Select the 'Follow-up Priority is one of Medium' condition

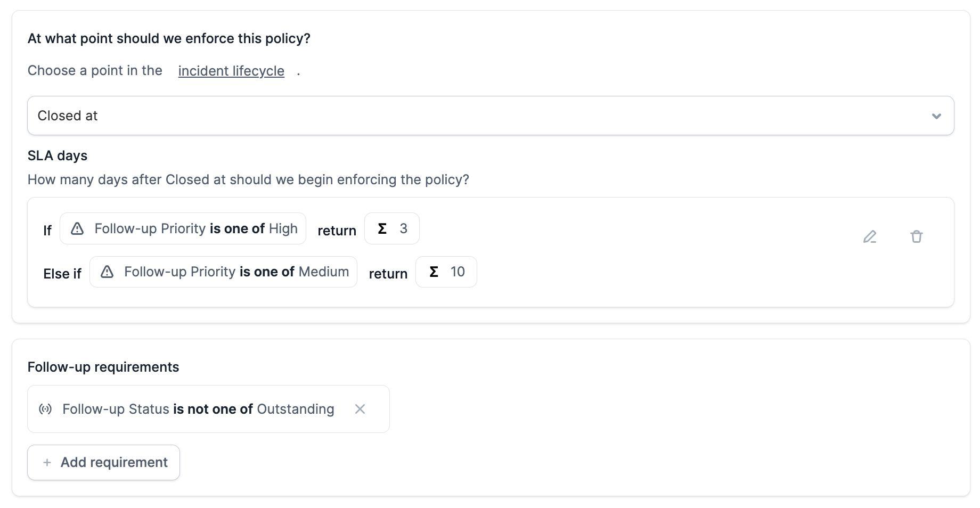coord(236,272)
